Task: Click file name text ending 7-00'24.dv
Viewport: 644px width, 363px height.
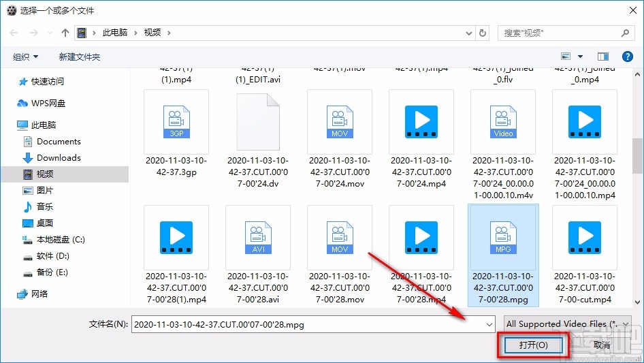Action: pyautogui.click(x=258, y=172)
